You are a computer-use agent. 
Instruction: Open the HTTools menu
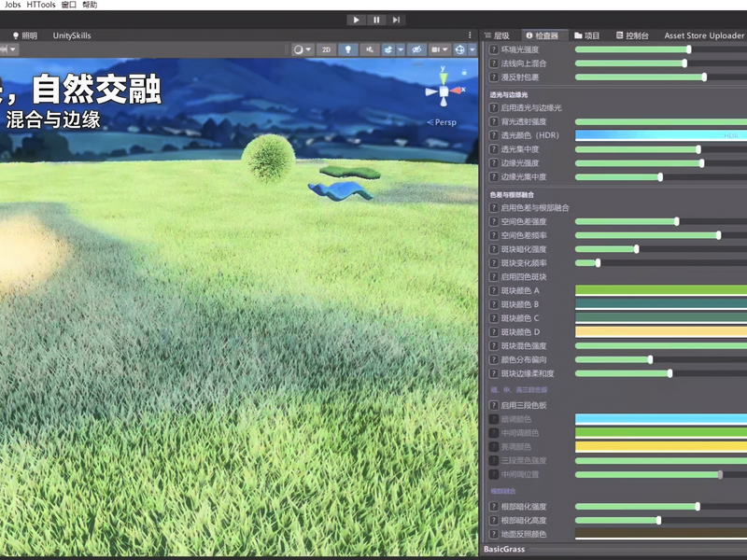(x=41, y=5)
